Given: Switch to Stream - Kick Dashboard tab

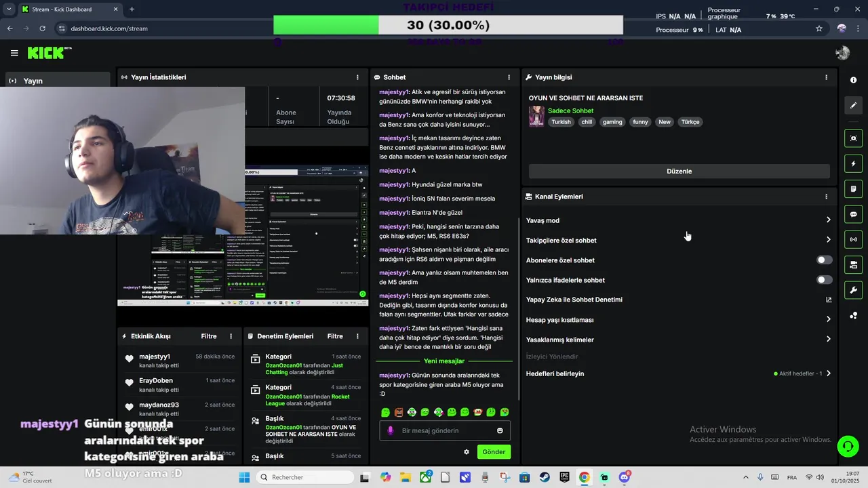Looking at the screenshot, I should point(69,9).
